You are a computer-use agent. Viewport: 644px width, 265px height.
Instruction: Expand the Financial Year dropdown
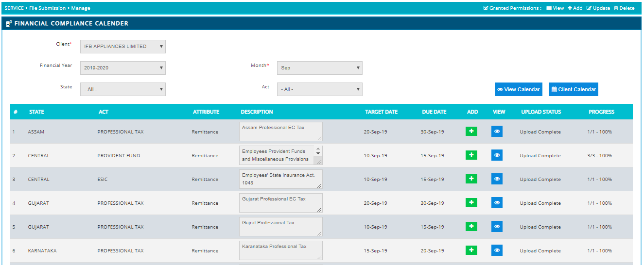[122, 68]
